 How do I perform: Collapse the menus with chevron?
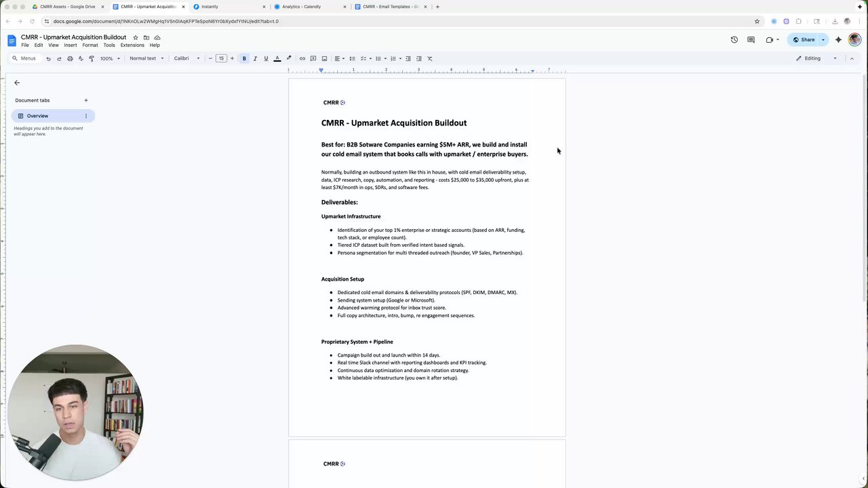852,58
